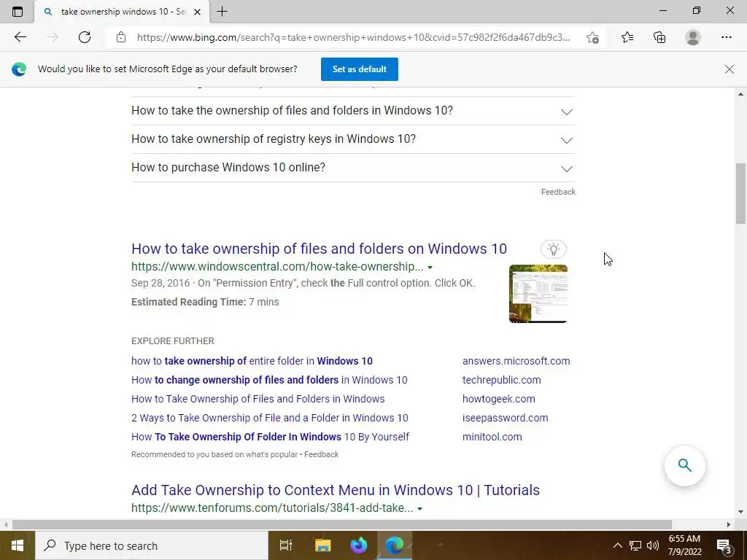Click the vertical scrollbar thumb
This screenshot has height=560, width=747.
pos(740,193)
